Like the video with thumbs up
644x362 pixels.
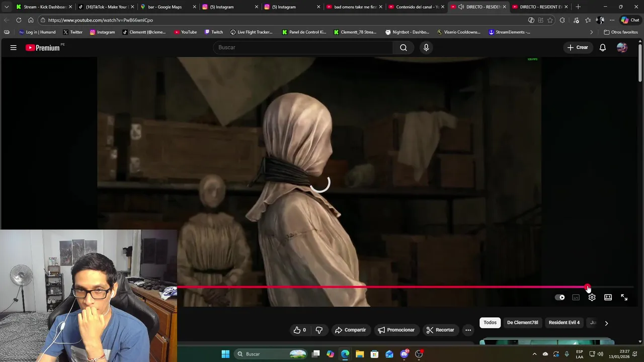pos(300,330)
